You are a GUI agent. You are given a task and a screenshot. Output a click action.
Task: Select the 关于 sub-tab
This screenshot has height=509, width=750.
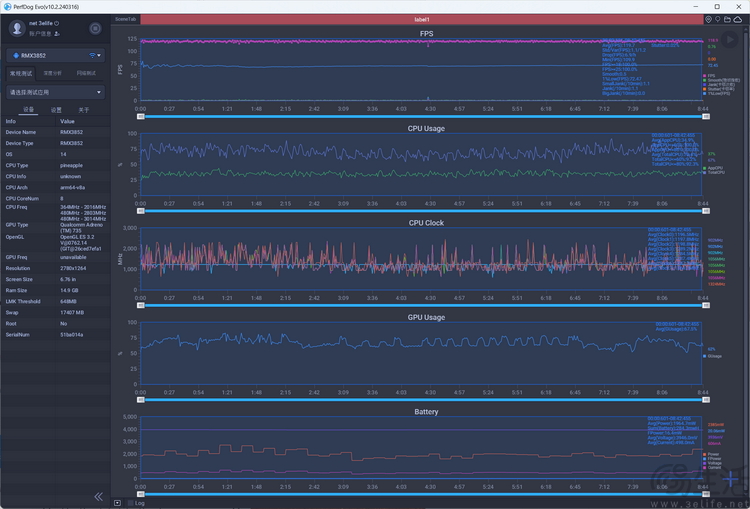(84, 110)
